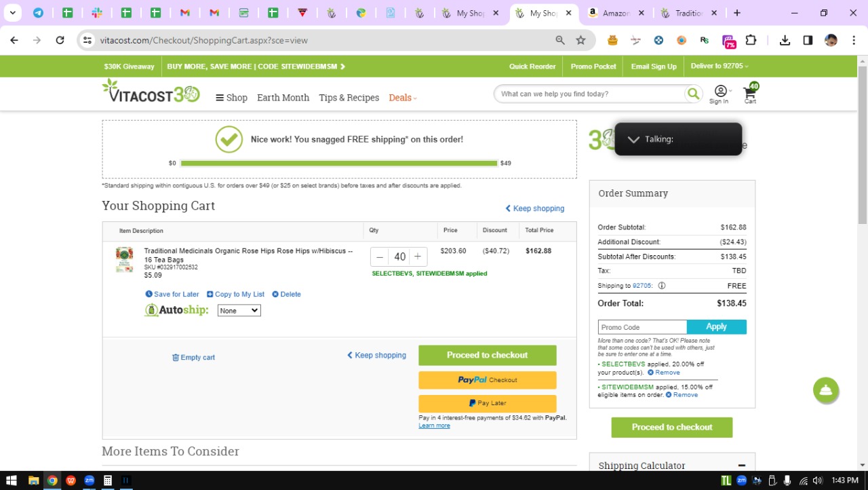
Task: Pay with PayPal Checkout button
Action: pos(487,380)
